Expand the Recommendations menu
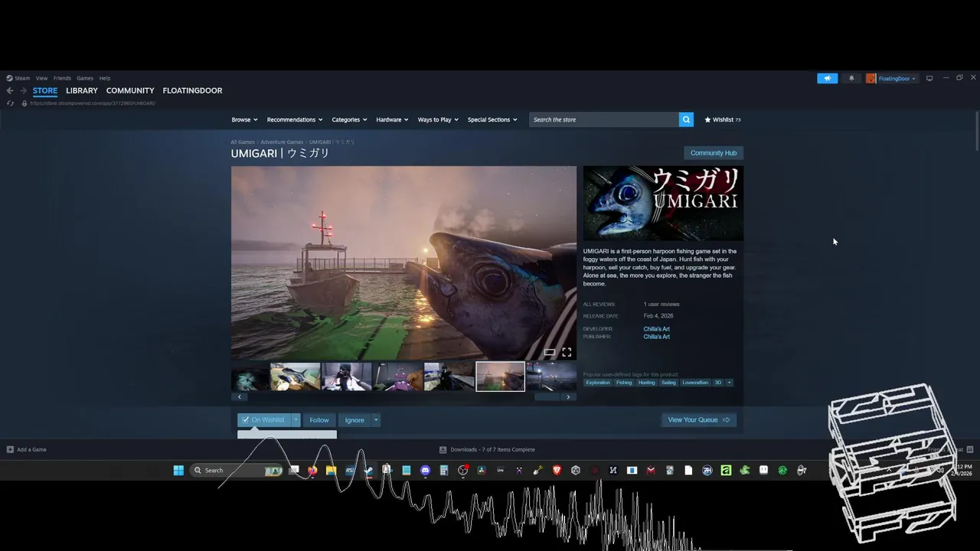The width and height of the screenshot is (980, 551). click(x=295, y=119)
